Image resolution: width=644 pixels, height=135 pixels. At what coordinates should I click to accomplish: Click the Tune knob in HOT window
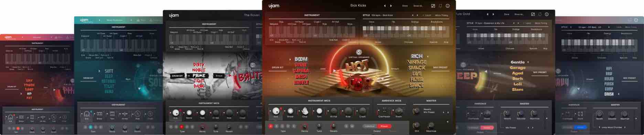319,126
